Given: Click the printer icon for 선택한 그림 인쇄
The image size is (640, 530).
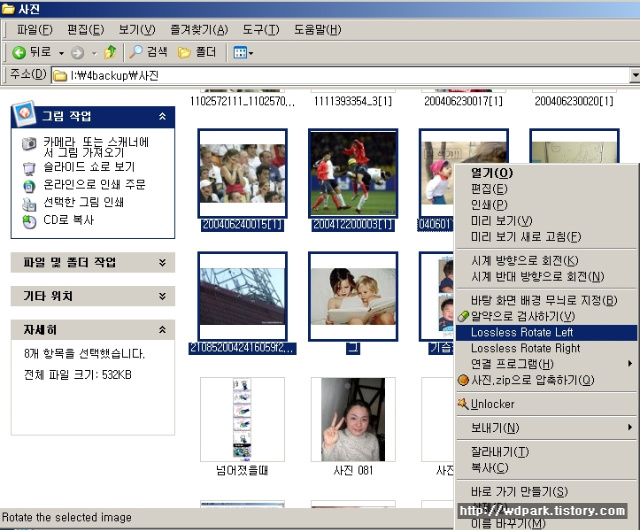Looking at the screenshot, I should 29,204.
